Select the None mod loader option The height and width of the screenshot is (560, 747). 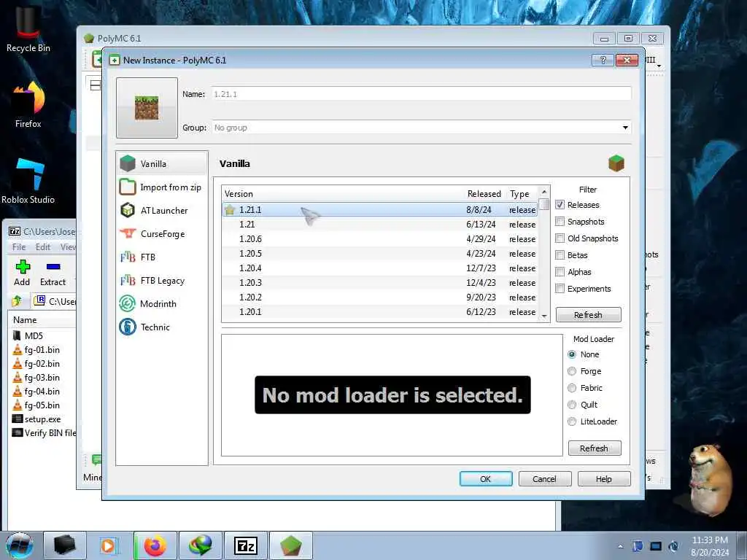tap(572, 354)
